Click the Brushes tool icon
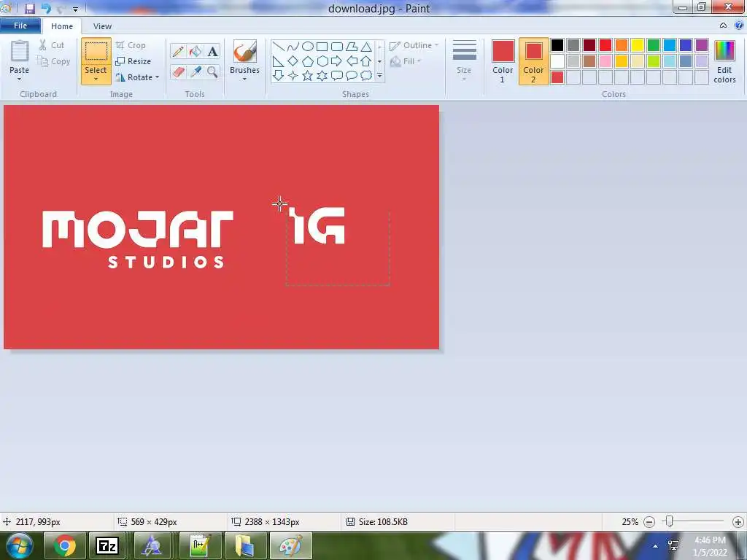 pos(245,52)
